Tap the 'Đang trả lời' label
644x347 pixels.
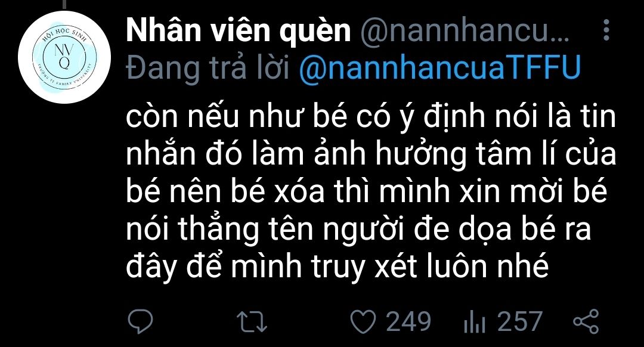(209, 68)
